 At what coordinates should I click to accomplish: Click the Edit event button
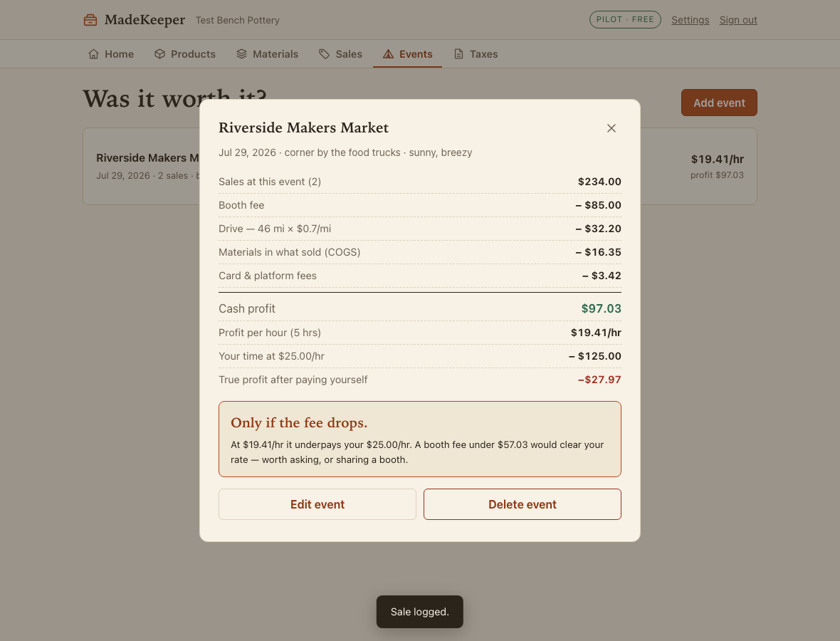(x=317, y=504)
